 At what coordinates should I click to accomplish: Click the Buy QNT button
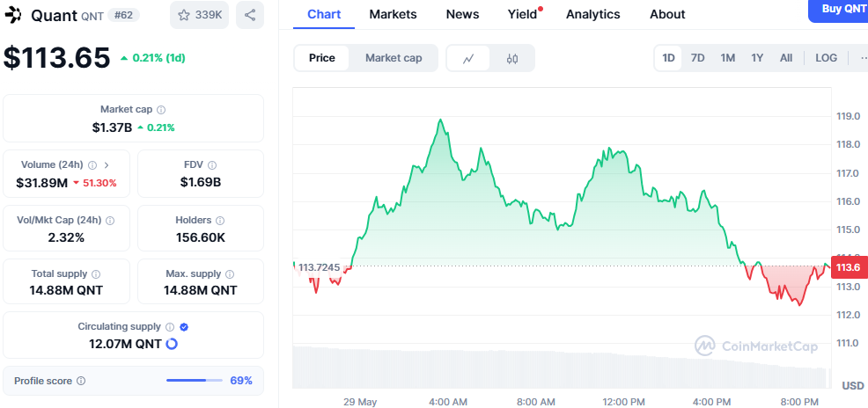click(x=838, y=10)
